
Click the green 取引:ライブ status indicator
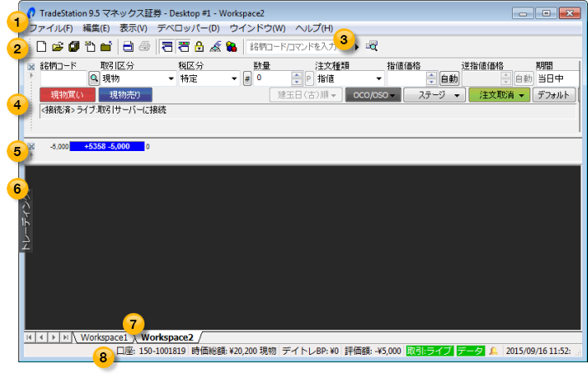point(430,351)
